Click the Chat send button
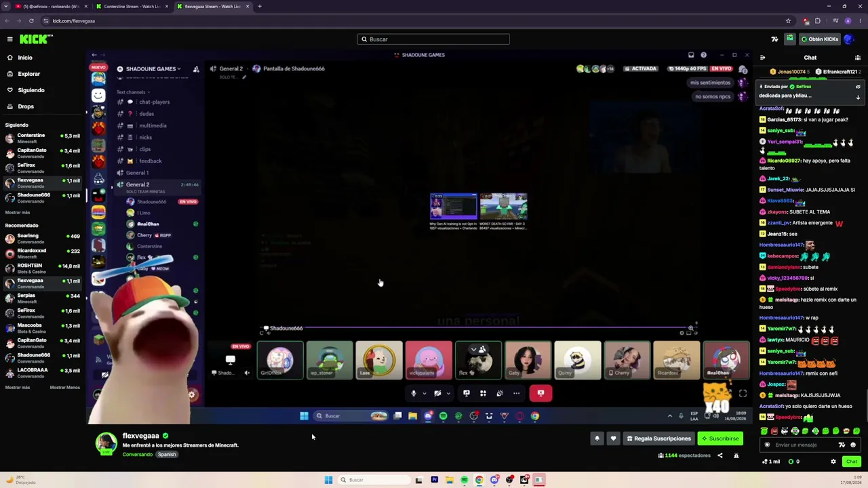Image resolution: width=868 pixels, height=488 pixels. coord(852,462)
